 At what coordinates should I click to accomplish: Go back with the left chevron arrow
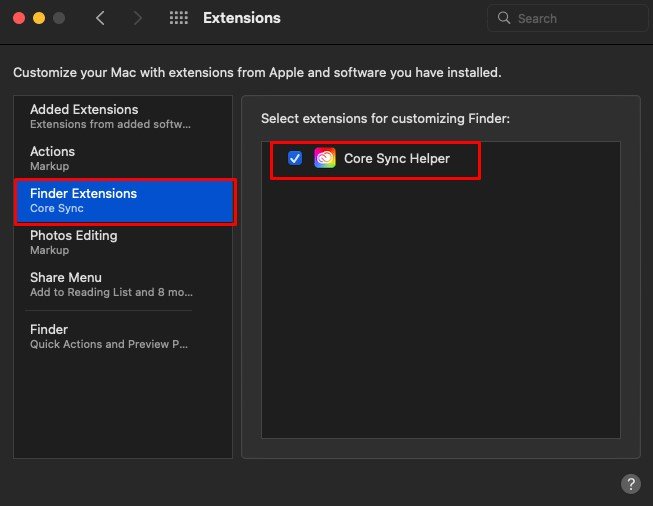100,18
